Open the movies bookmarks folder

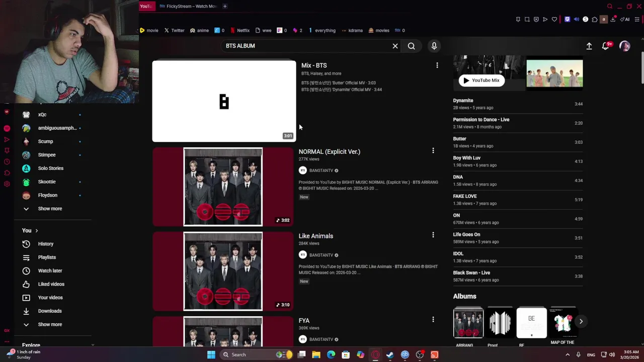(x=379, y=30)
